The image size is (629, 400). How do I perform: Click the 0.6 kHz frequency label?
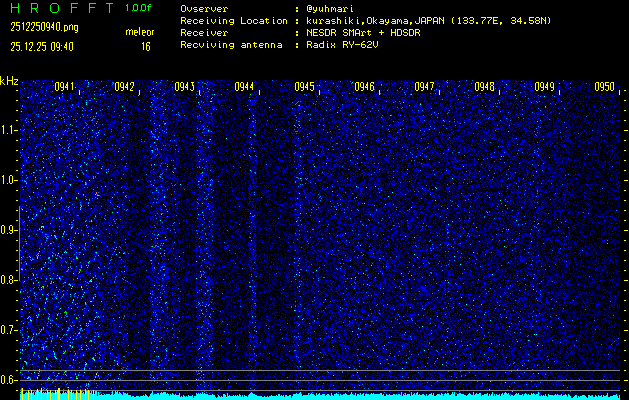9,380
